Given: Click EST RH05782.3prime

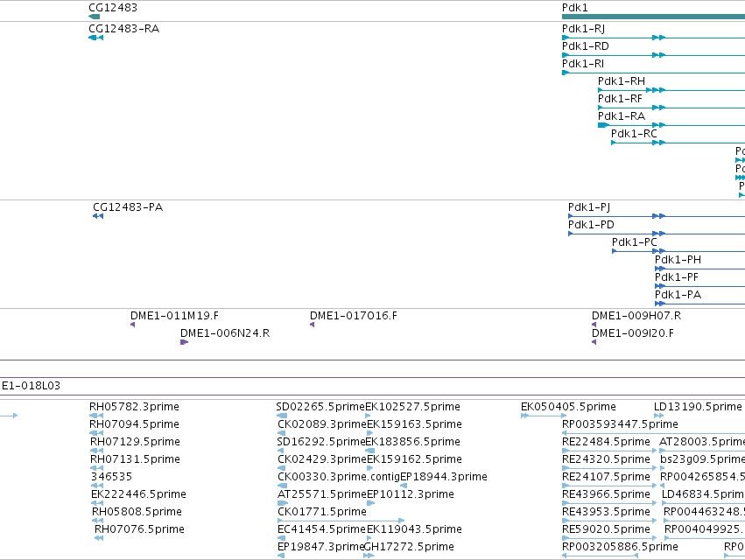Looking at the screenshot, I should (x=135, y=407).
